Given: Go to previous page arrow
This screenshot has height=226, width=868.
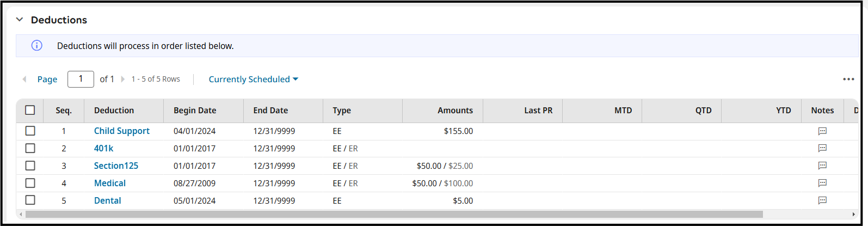Looking at the screenshot, I should pos(24,80).
